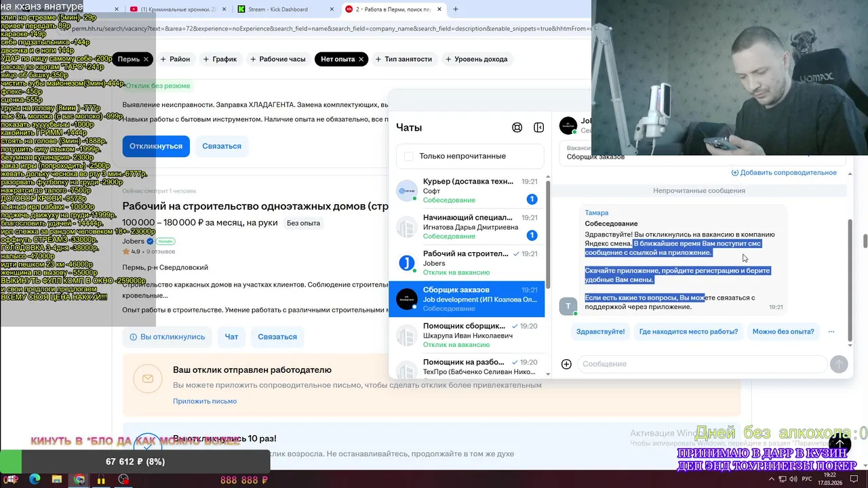Click Связаться next to Откликнуться button
Viewport: 868px width, 488px height.
tap(222, 146)
